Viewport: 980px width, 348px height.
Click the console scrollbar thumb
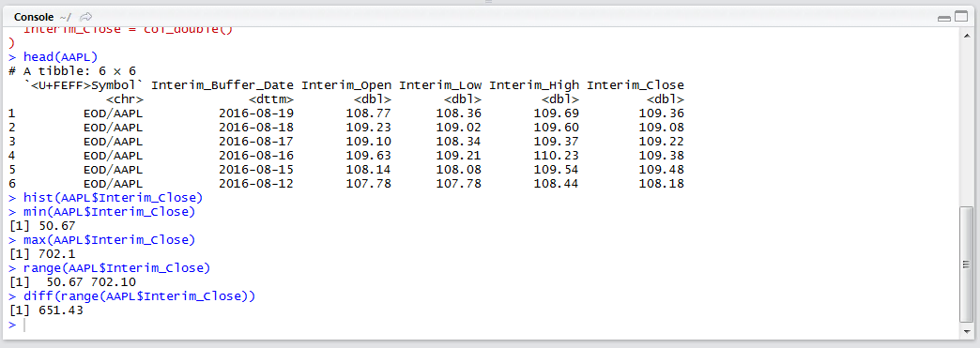click(x=966, y=265)
